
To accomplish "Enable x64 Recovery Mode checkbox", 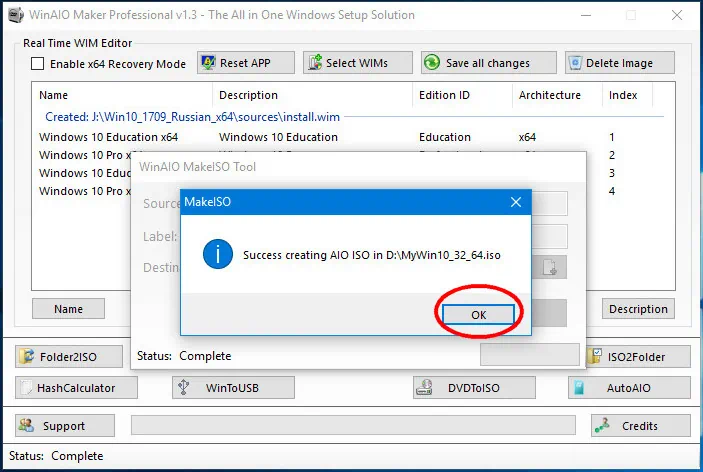I will click(38, 64).
